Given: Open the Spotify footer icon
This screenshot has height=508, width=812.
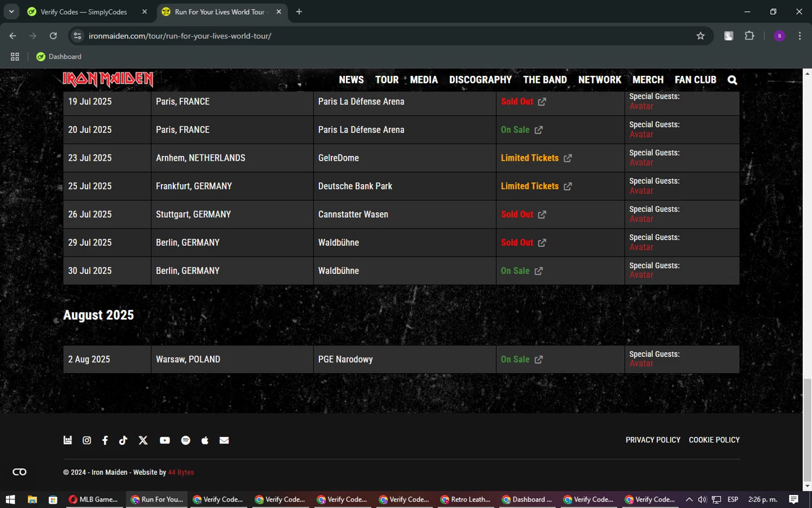Looking at the screenshot, I should pyautogui.click(x=186, y=440).
